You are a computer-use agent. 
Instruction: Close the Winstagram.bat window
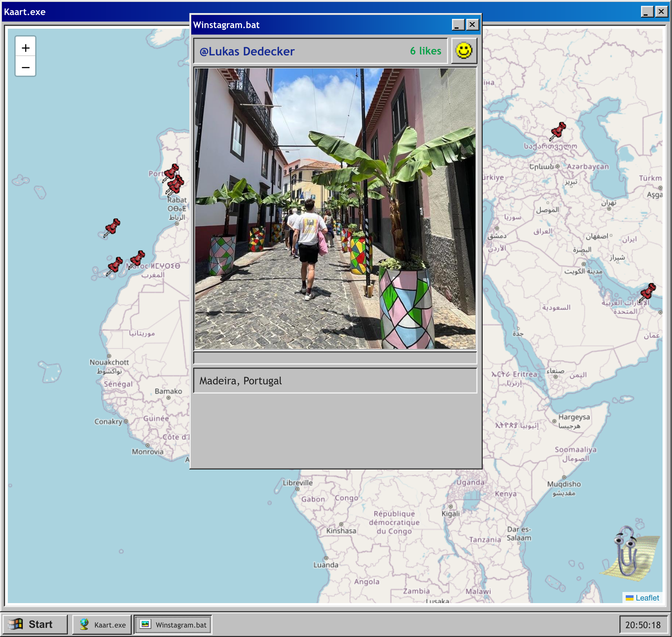(x=472, y=25)
